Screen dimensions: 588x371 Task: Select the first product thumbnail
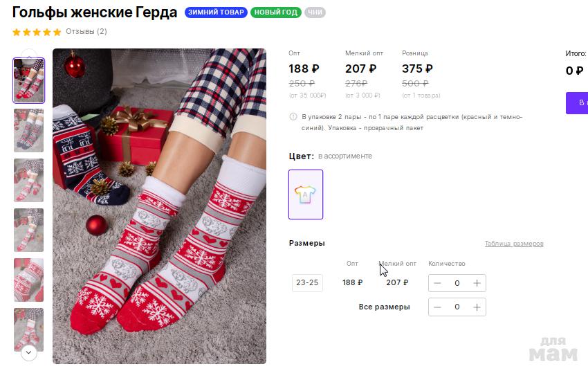click(28, 80)
